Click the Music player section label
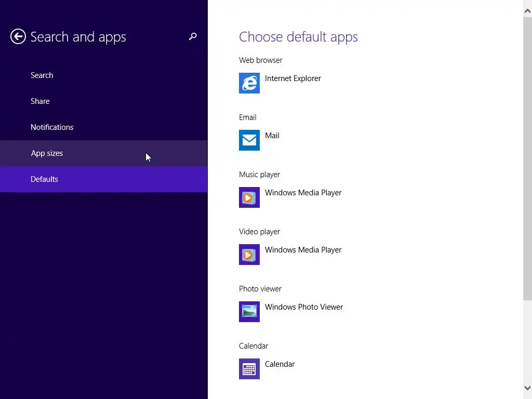The image size is (532, 399). click(260, 175)
